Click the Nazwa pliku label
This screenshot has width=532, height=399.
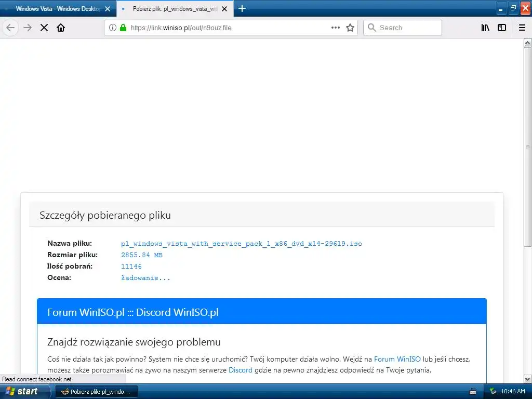(x=70, y=243)
